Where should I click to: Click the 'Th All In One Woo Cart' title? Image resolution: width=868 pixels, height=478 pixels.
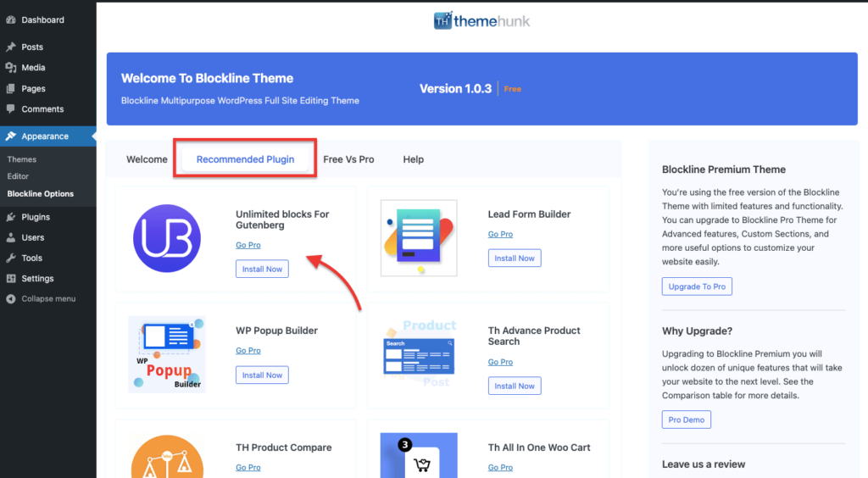point(539,447)
